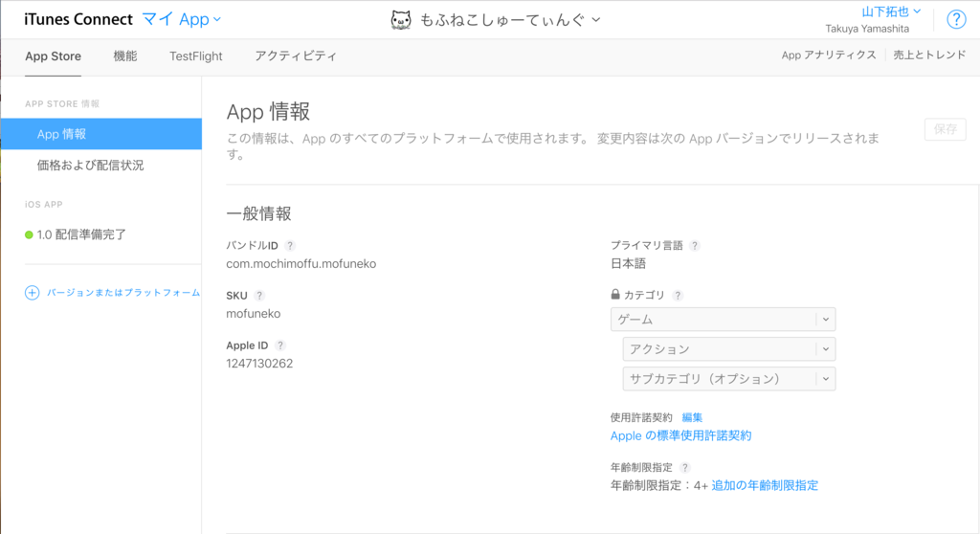980x534 pixels.
Task: Click help icon next to SKU
Action: [259, 296]
